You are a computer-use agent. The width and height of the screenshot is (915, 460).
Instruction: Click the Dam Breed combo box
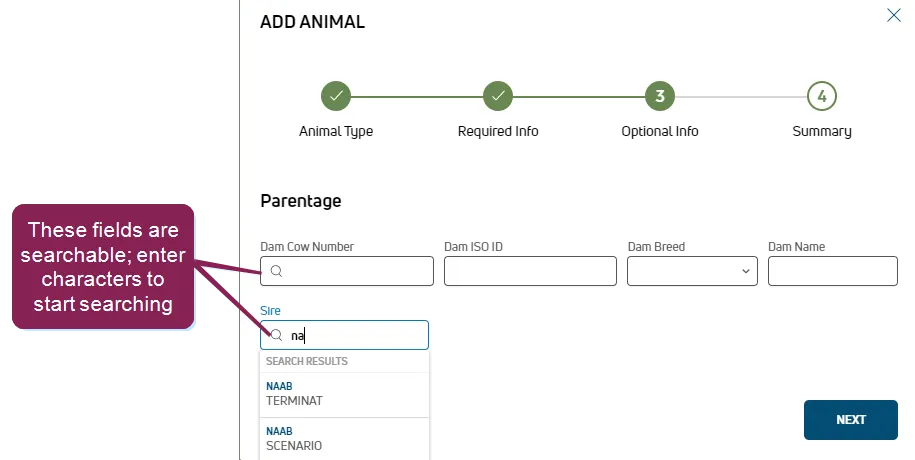[x=692, y=271]
